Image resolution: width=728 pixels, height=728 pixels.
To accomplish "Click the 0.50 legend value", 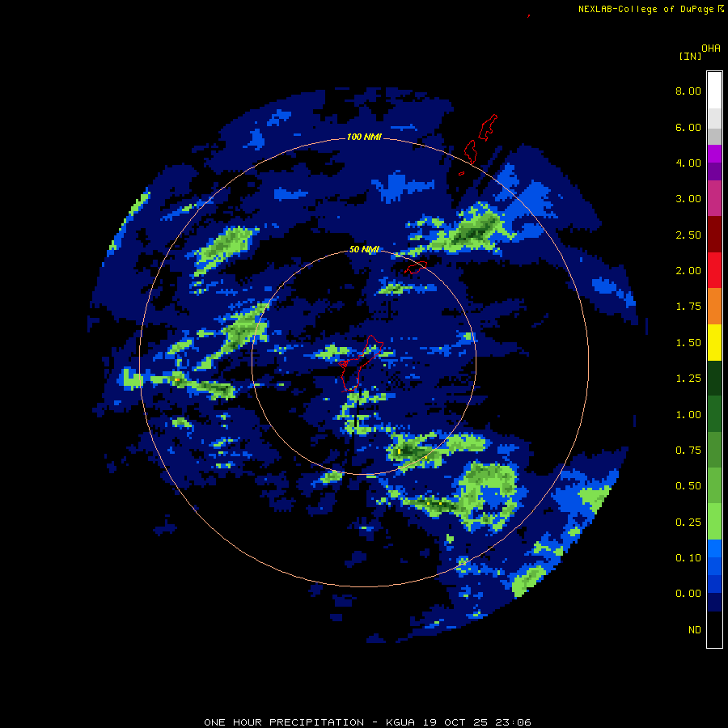I will pyautogui.click(x=688, y=486).
